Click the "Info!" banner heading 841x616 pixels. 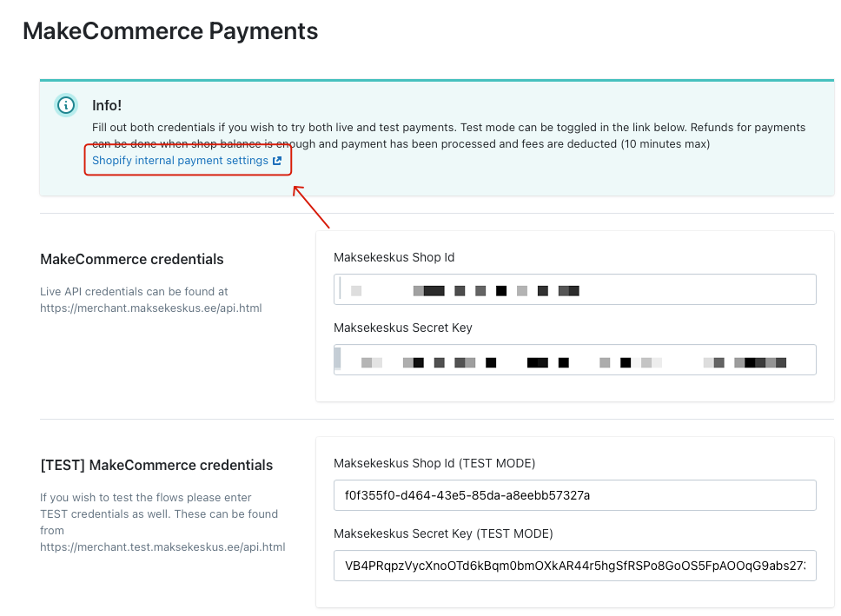(107, 105)
